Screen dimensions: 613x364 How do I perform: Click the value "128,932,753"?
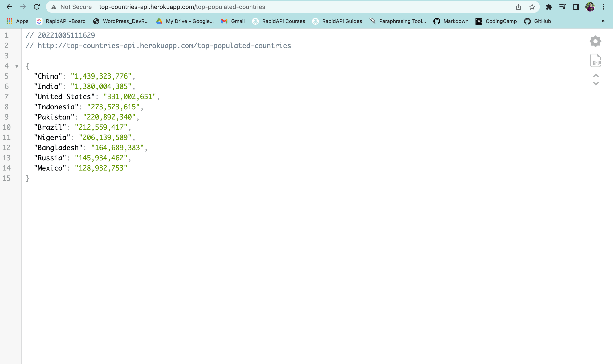click(x=101, y=168)
